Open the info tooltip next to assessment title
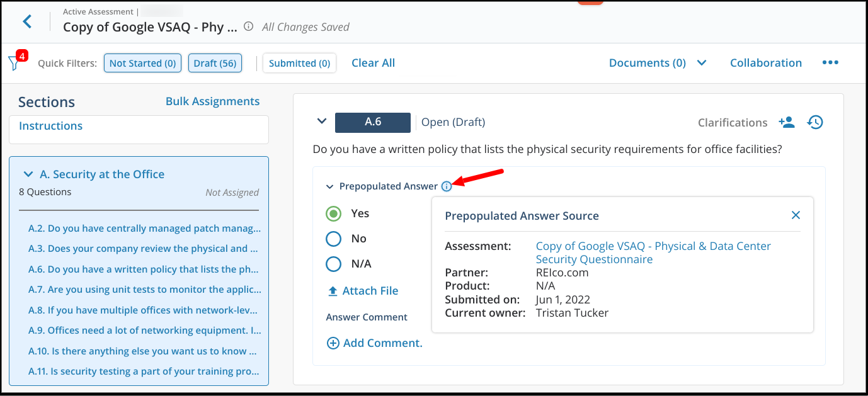This screenshot has height=396, width=868. (x=248, y=26)
